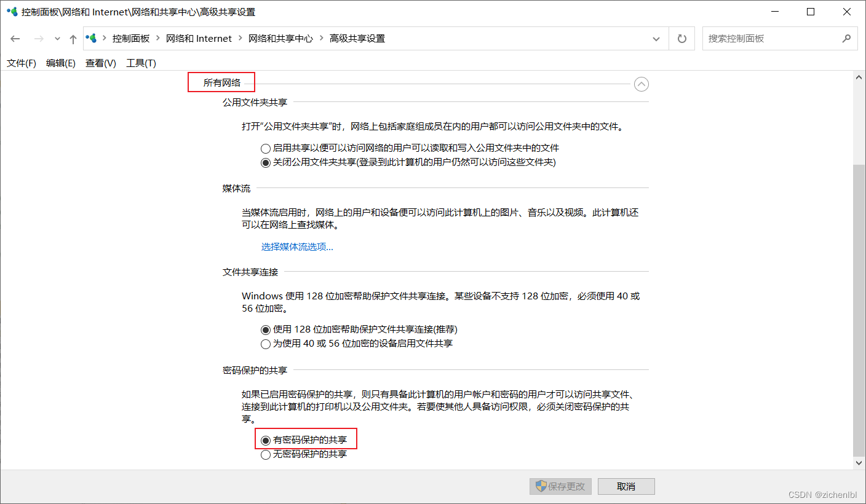The height and width of the screenshot is (504, 866).
Task: Click the 文件共享连接 heading text
Action: 250,272
